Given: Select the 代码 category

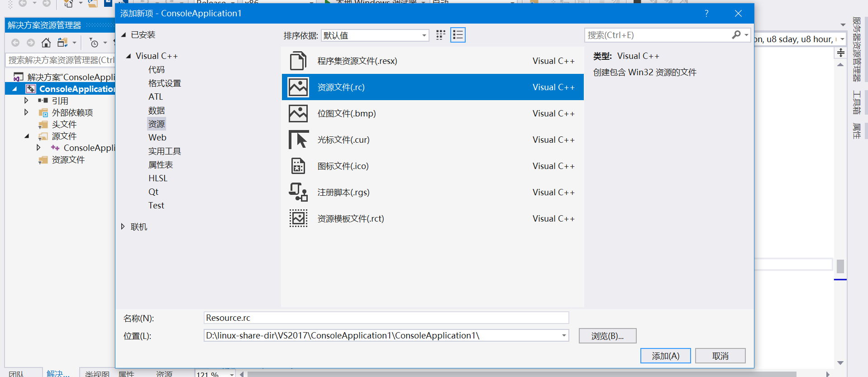Looking at the screenshot, I should coord(157,69).
